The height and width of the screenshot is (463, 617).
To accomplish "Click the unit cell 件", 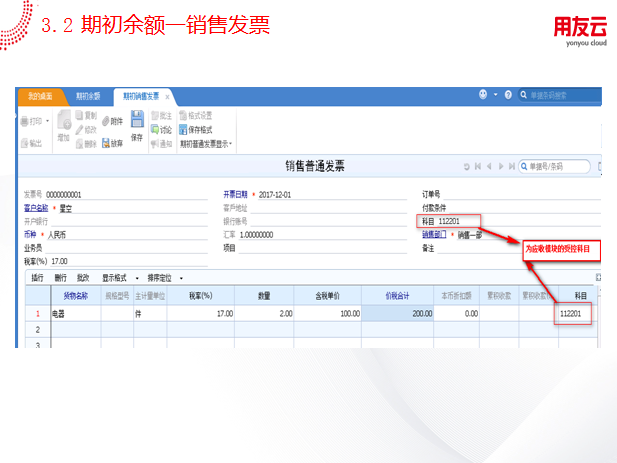I will click(x=150, y=314).
